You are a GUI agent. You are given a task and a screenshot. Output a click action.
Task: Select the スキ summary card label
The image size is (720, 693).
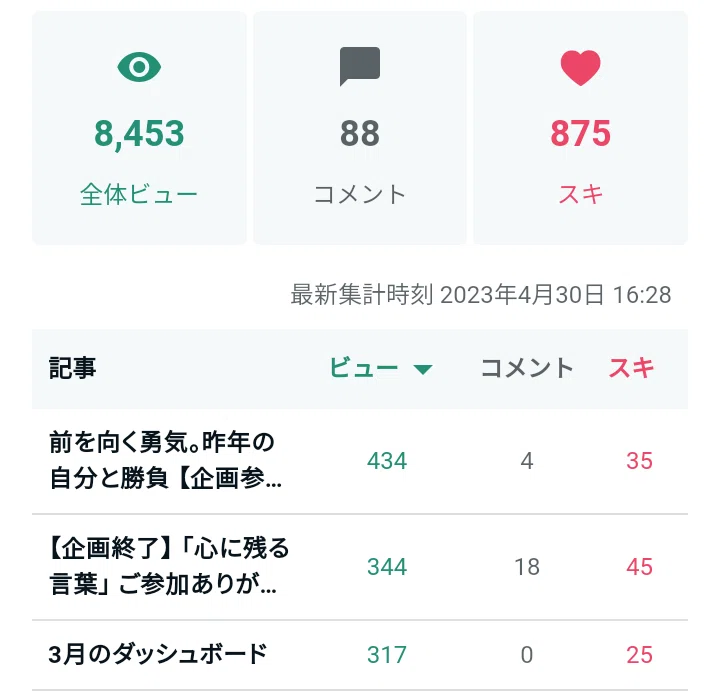coord(580,194)
